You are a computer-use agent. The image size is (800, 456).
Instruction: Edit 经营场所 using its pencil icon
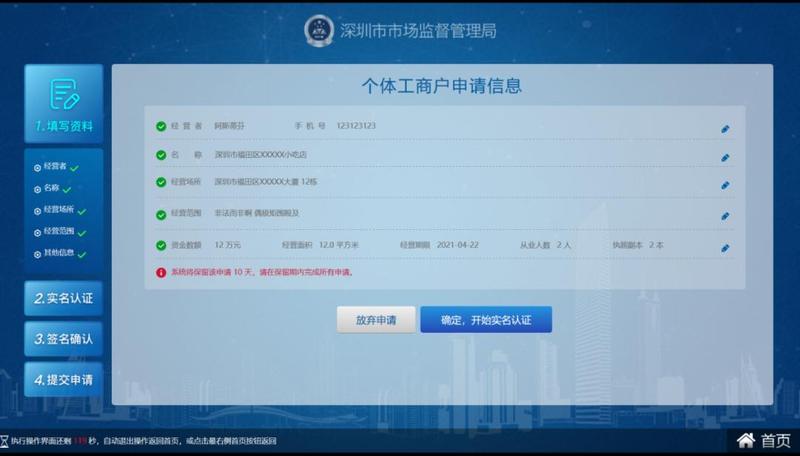pyautogui.click(x=725, y=185)
